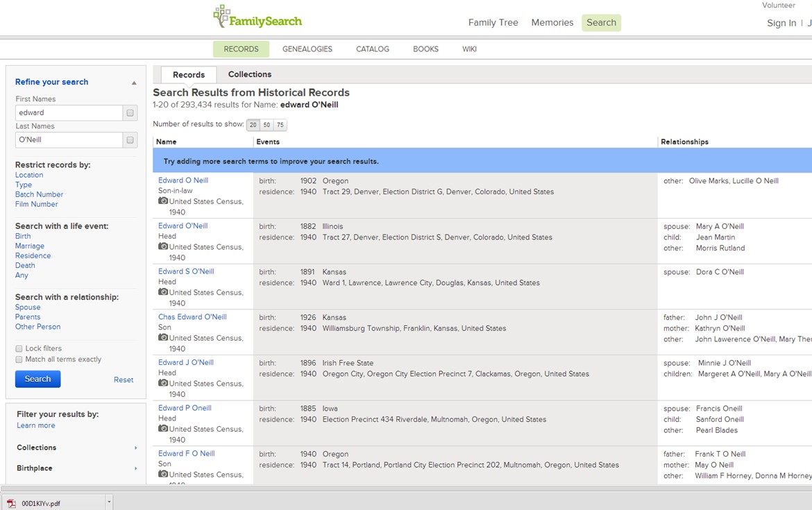Screen dimensions: 812x510
Task: Toggle exact match checkbox beside First Names field
Action: tap(130, 113)
